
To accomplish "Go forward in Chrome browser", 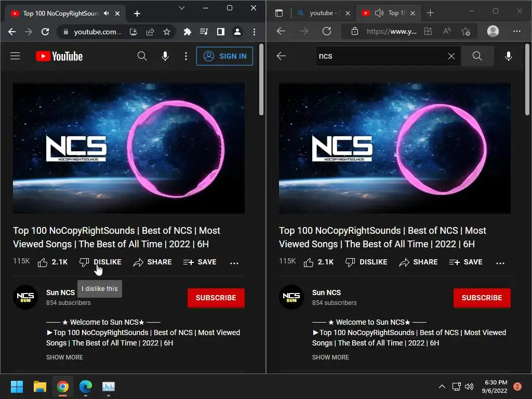I will 29,32.
